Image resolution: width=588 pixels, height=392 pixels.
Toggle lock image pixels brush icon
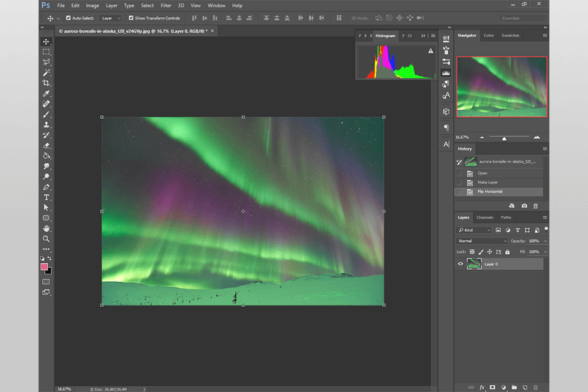click(481, 252)
